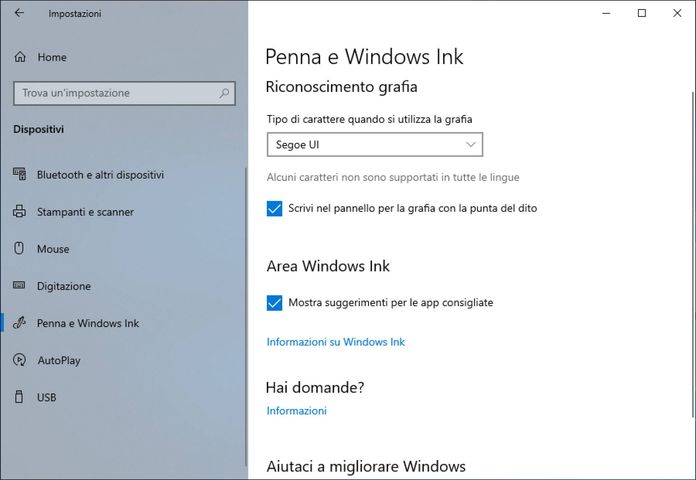696x480 pixels.
Task: Maximize the Impostazioni window
Action: pos(642,13)
